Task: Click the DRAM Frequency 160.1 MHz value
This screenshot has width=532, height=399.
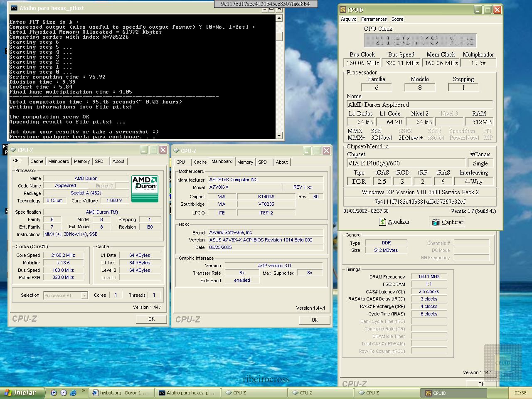Action: coord(429,276)
